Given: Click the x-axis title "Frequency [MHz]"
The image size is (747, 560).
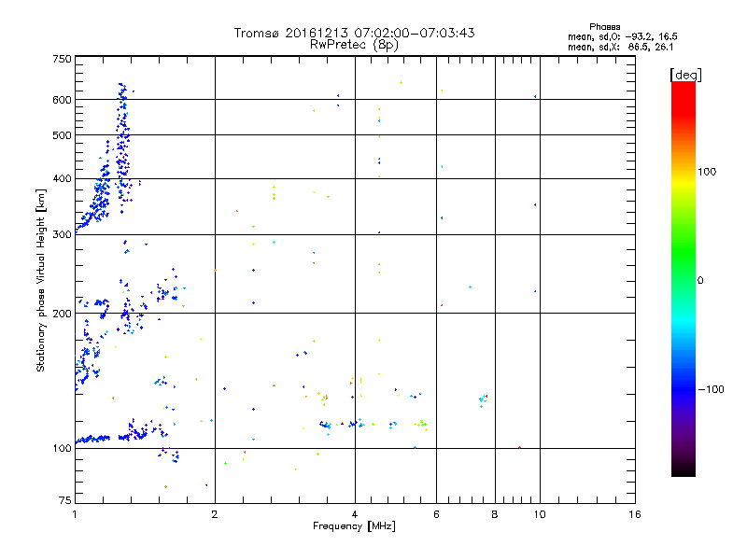Looking at the screenshot, I should pos(354,526).
